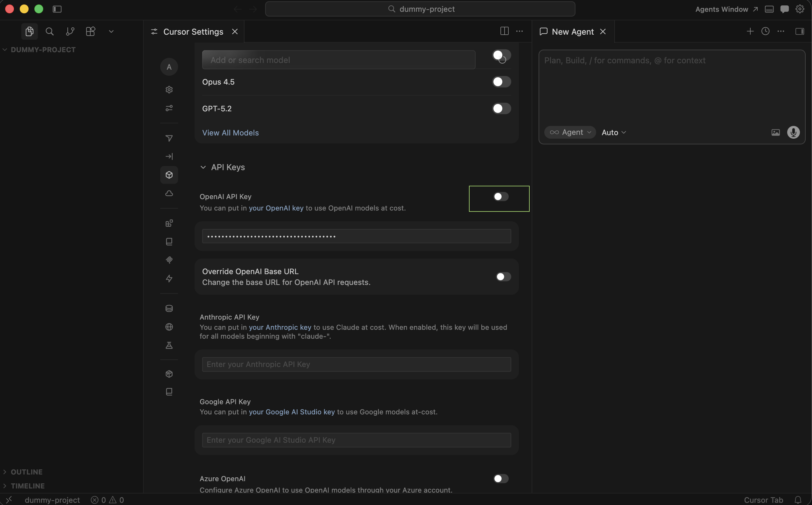Start a new chat with plus icon

(x=750, y=31)
